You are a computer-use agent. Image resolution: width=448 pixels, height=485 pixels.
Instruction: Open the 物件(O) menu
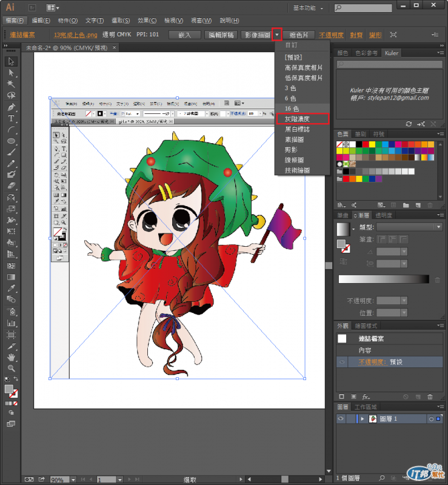[x=67, y=21]
